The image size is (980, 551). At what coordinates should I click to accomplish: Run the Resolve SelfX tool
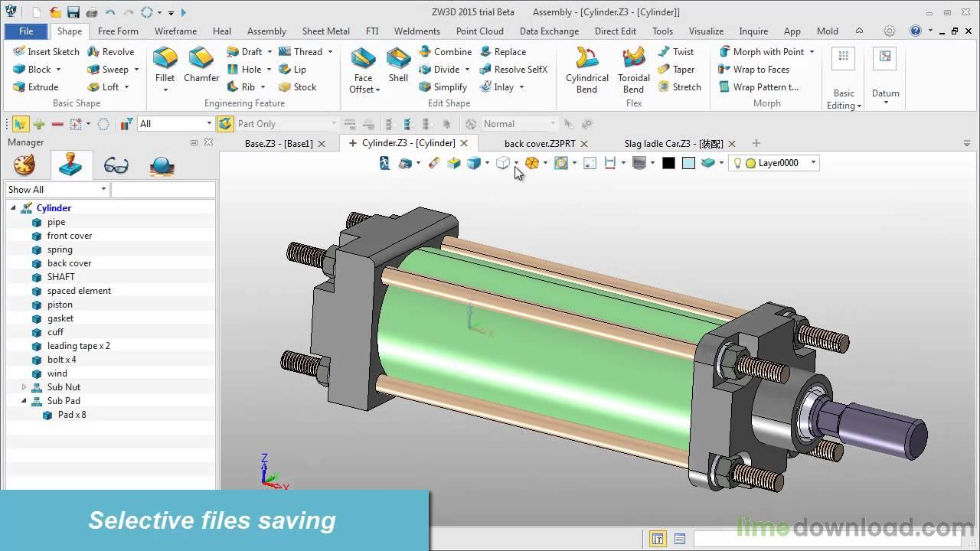point(513,69)
